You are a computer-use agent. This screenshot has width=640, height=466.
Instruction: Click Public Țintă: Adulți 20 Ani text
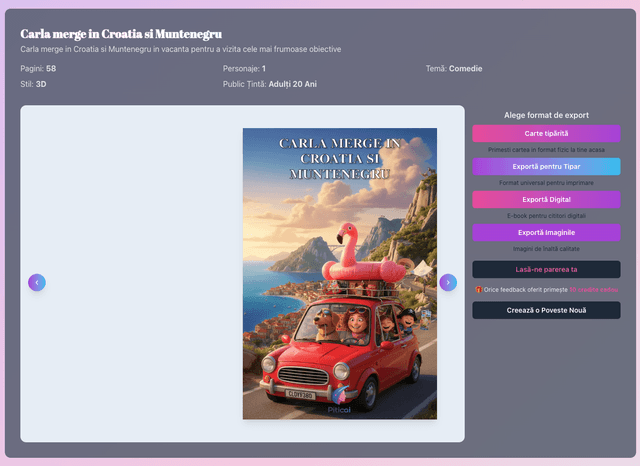tap(270, 84)
